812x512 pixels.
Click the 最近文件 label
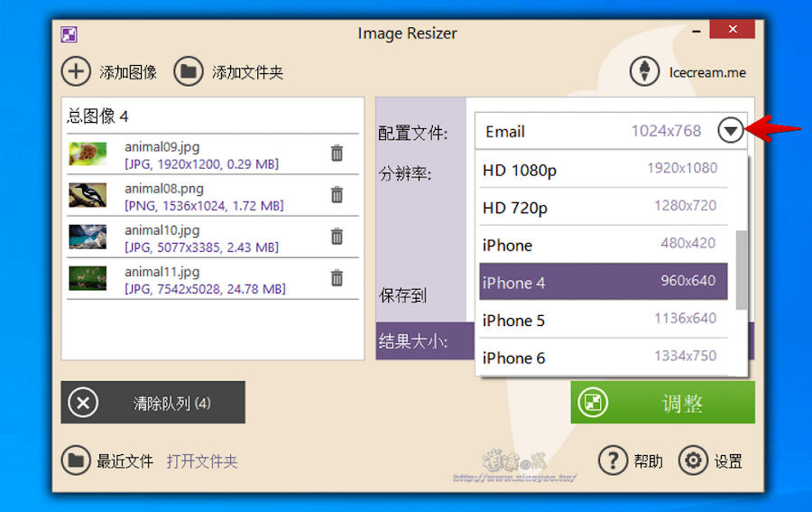tap(125, 461)
